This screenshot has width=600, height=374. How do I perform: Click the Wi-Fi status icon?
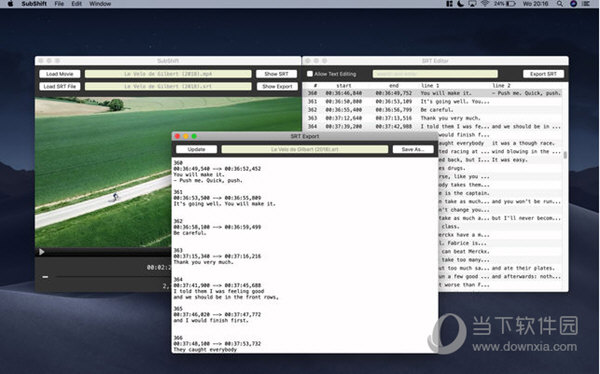pos(485,4)
